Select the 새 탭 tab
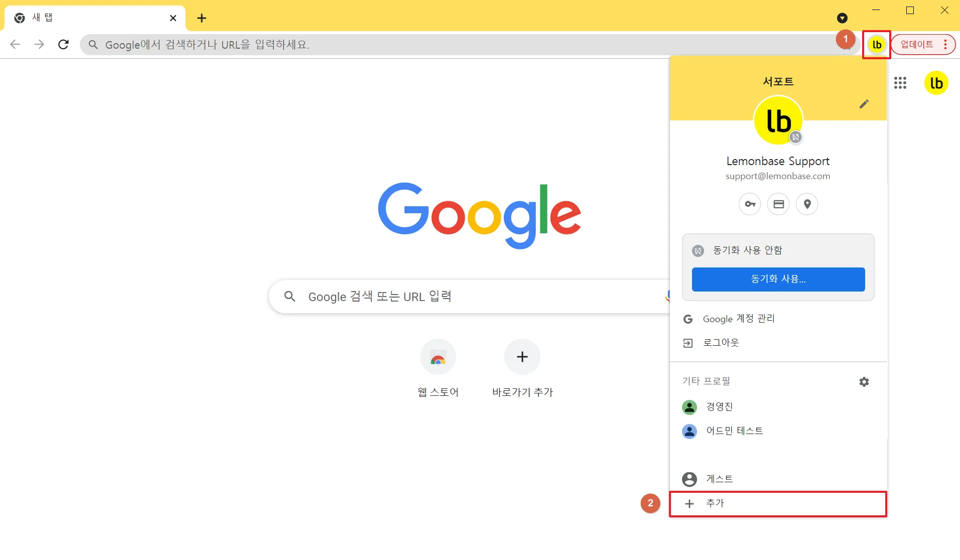The width and height of the screenshot is (960, 560). 95,18
